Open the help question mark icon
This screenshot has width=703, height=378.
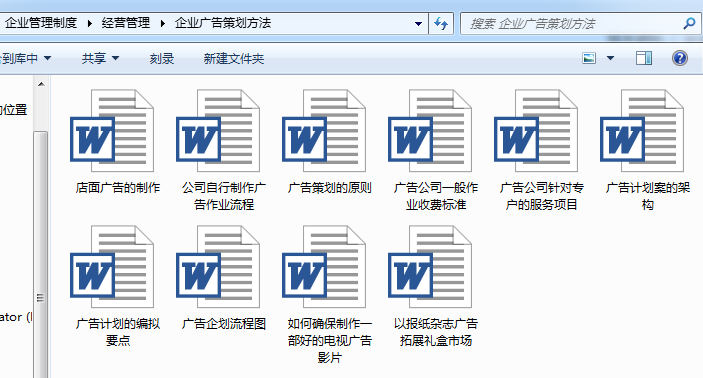click(x=680, y=58)
